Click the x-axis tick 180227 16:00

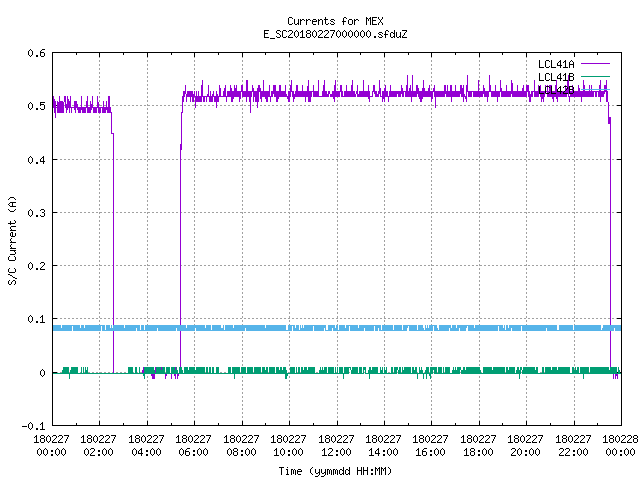pos(431,445)
